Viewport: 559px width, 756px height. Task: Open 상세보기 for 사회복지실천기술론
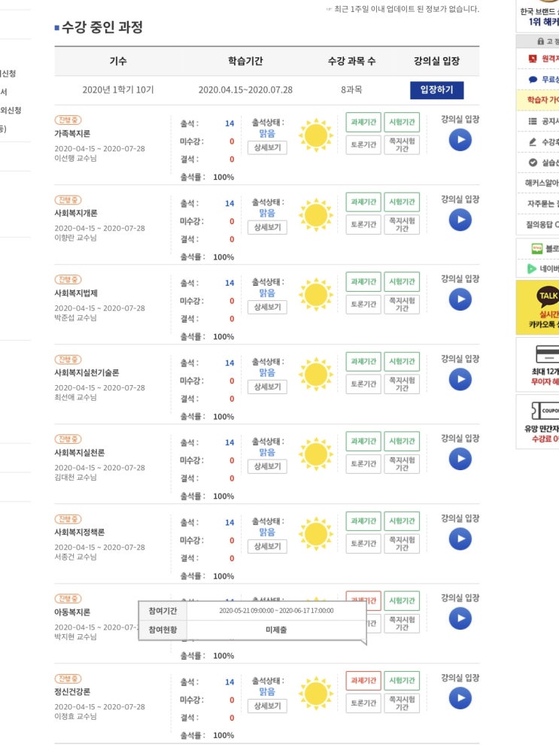(267, 387)
